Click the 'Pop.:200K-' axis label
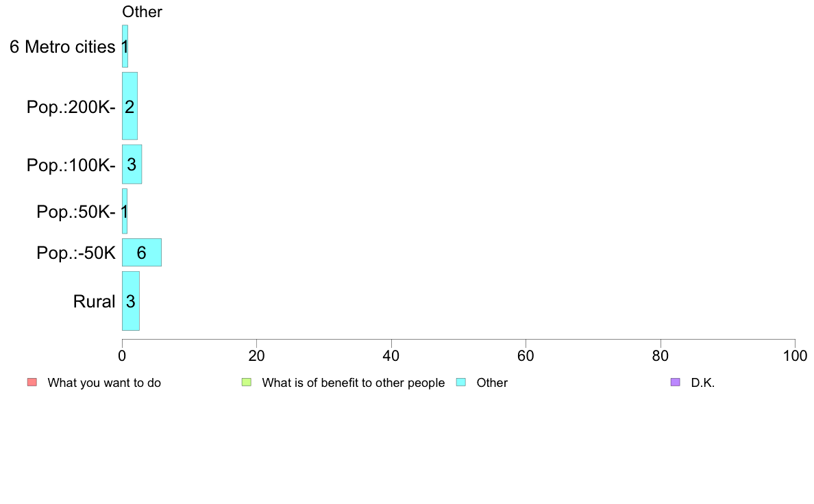Image resolution: width=814 pixels, height=504 pixels. point(71,107)
